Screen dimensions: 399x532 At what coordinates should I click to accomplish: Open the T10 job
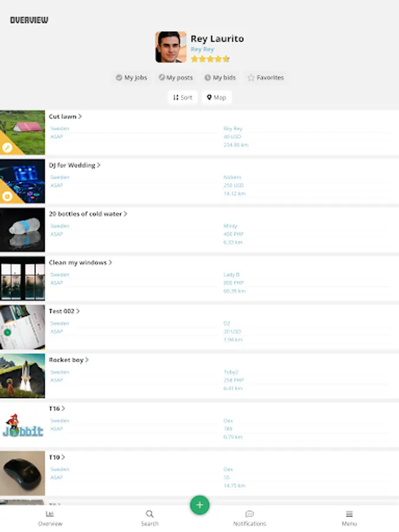pos(57,457)
